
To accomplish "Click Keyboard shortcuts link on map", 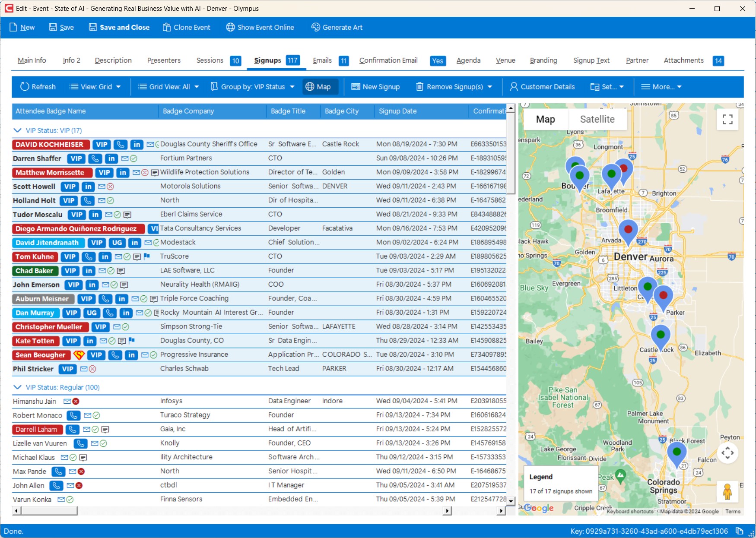I will 630,512.
